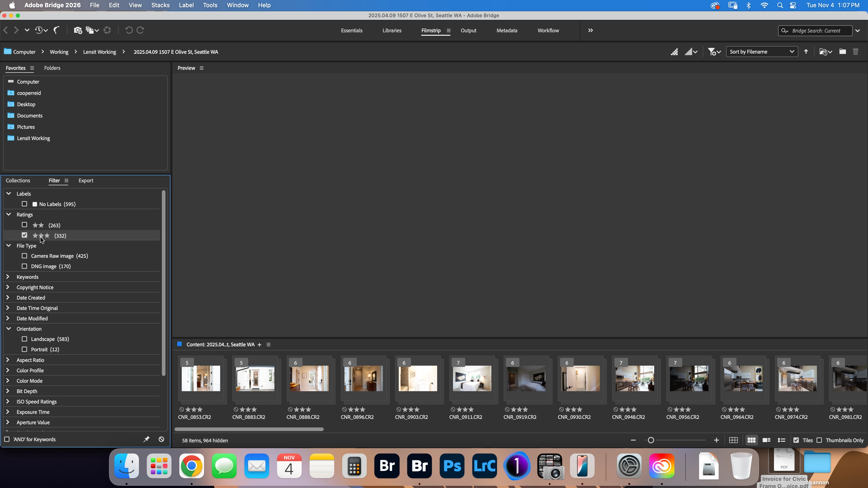The height and width of the screenshot is (488, 868).
Task: Click the Create new folder icon
Action: 842,52
